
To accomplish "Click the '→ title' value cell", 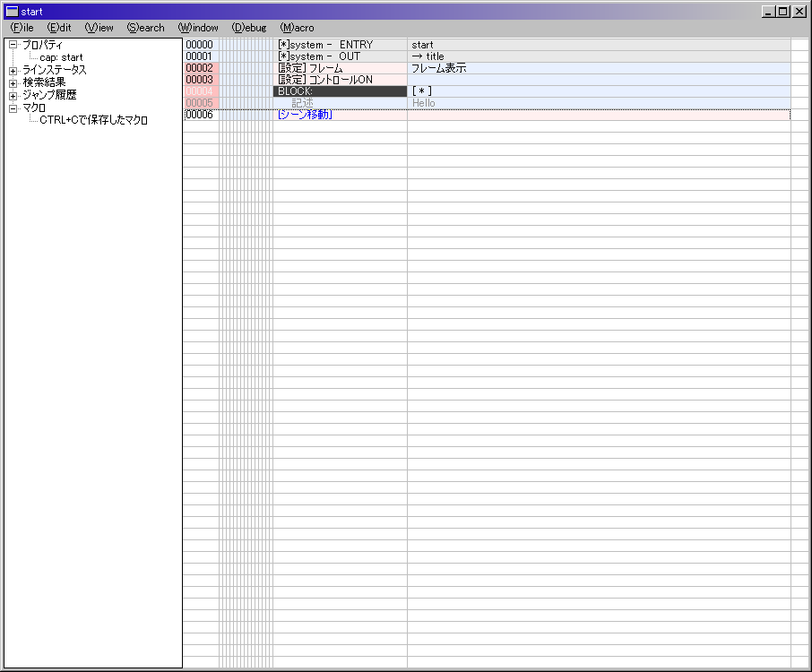I will click(x=599, y=56).
